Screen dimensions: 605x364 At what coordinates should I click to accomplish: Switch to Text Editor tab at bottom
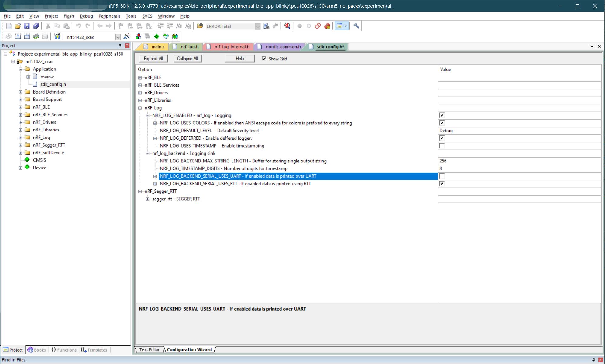(149, 349)
